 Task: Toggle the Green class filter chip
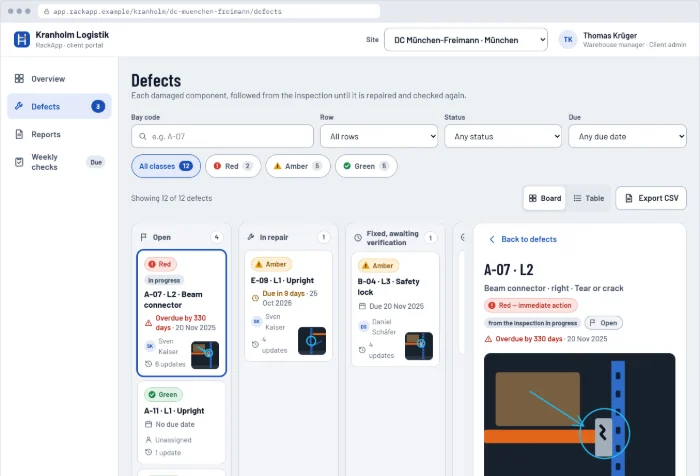click(x=366, y=166)
